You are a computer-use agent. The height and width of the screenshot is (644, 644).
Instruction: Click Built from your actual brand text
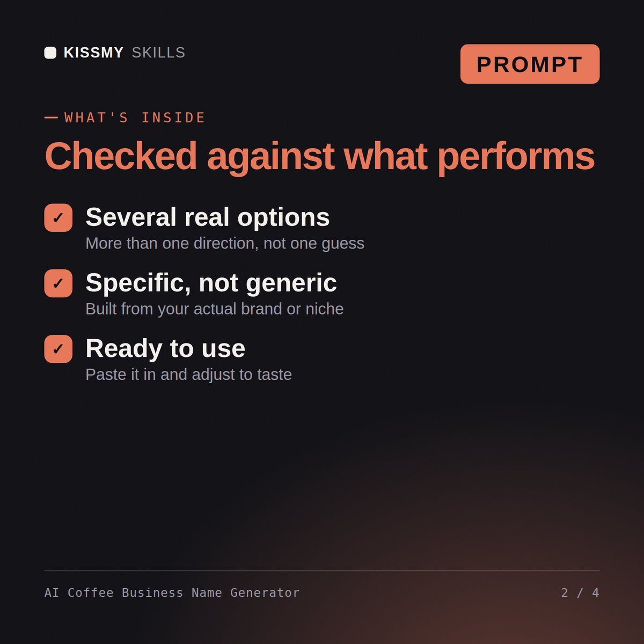(x=215, y=309)
